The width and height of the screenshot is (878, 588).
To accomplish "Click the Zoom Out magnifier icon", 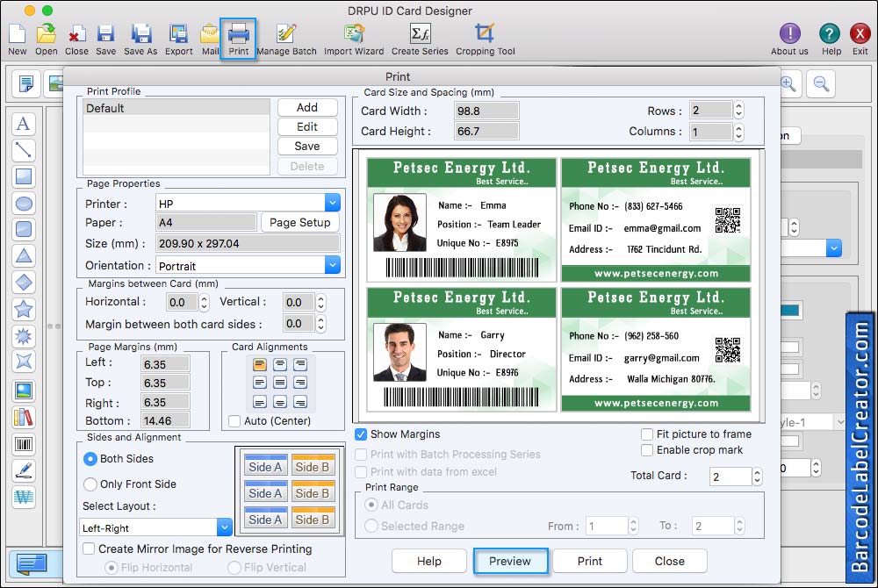I will coord(821,84).
